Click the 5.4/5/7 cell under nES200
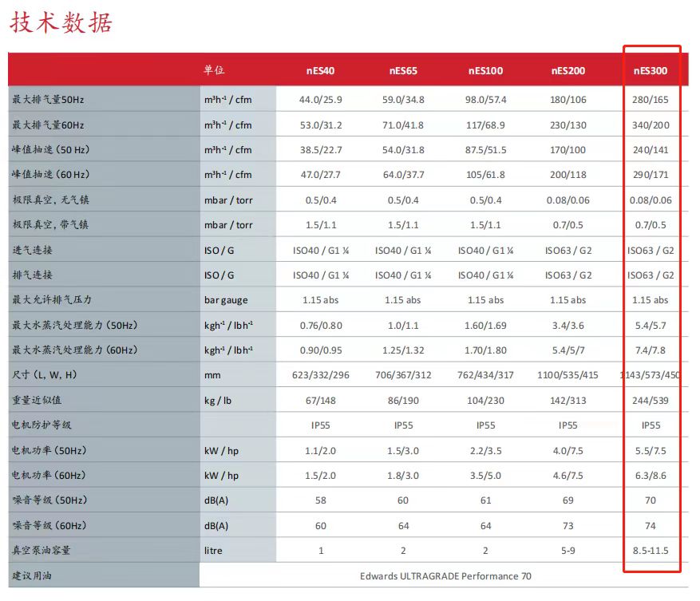 point(568,350)
